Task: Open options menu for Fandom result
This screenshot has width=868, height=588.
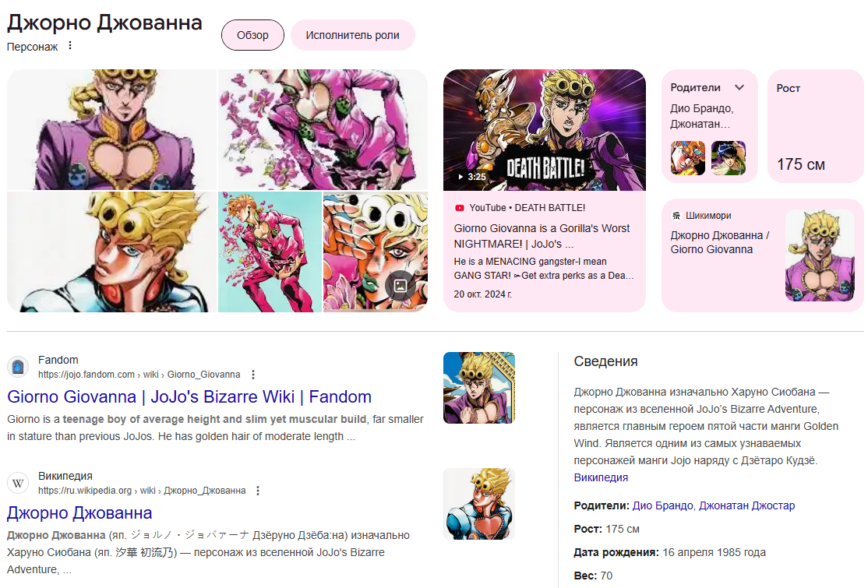Action: 253,375
